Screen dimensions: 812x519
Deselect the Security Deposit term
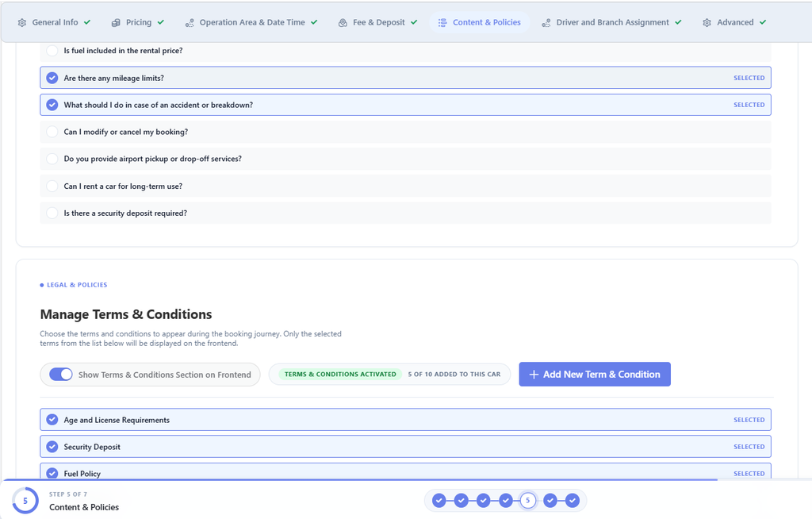pos(405,447)
